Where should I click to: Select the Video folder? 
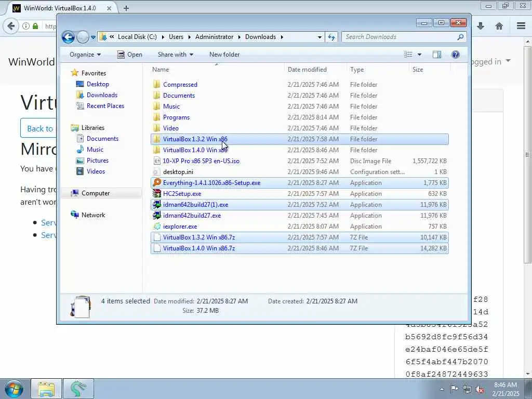click(x=170, y=128)
